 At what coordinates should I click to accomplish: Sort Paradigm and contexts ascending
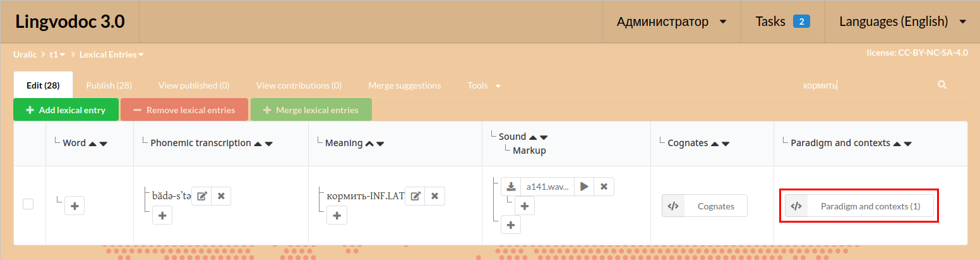[x=897, y=144]
